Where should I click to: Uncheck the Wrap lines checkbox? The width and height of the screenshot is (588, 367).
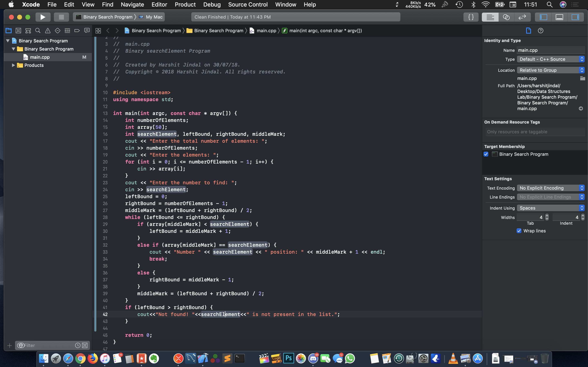coord(519,231)
